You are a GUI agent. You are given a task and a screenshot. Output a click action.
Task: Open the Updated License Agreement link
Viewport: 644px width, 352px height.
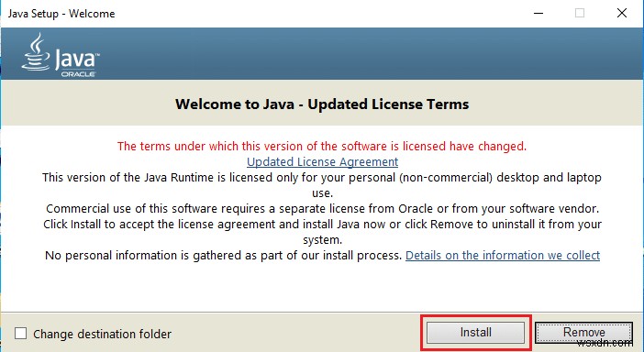click(322, 161)
